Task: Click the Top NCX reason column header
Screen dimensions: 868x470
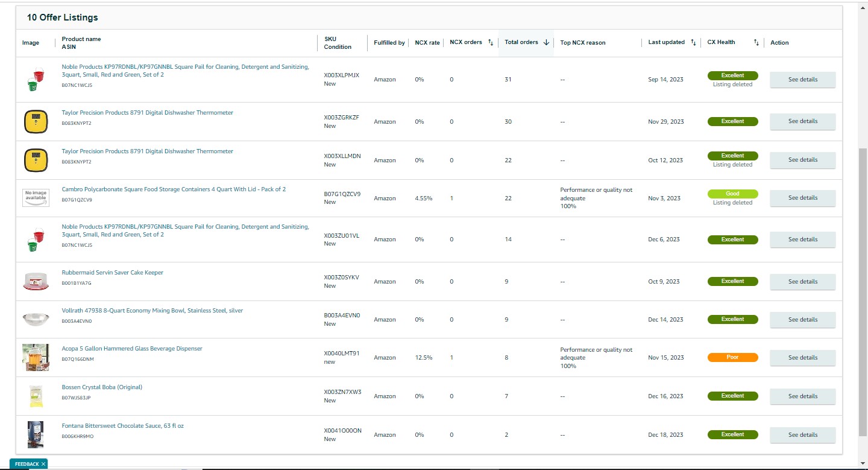Action: (583, 43)
